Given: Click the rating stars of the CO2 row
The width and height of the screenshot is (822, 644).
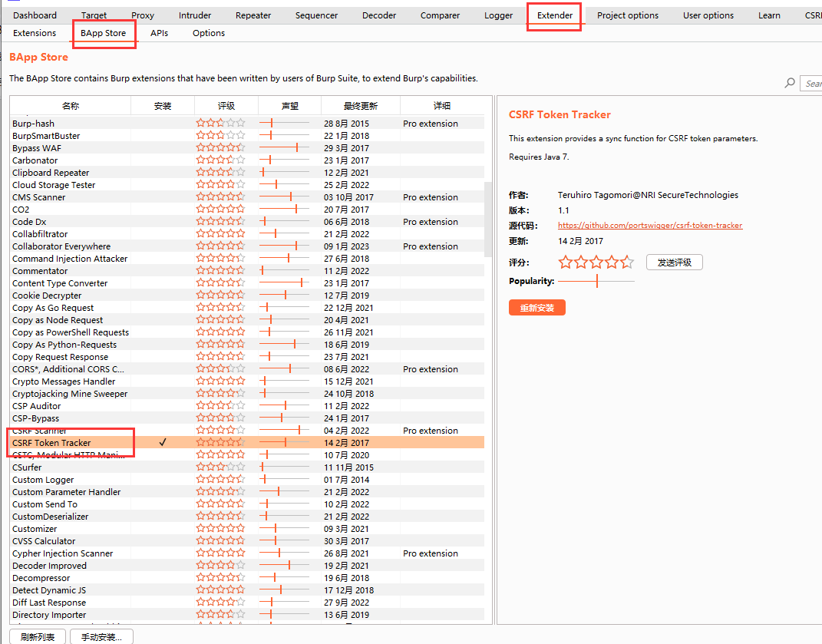Looking at the screenshot, I should [220, 210].
